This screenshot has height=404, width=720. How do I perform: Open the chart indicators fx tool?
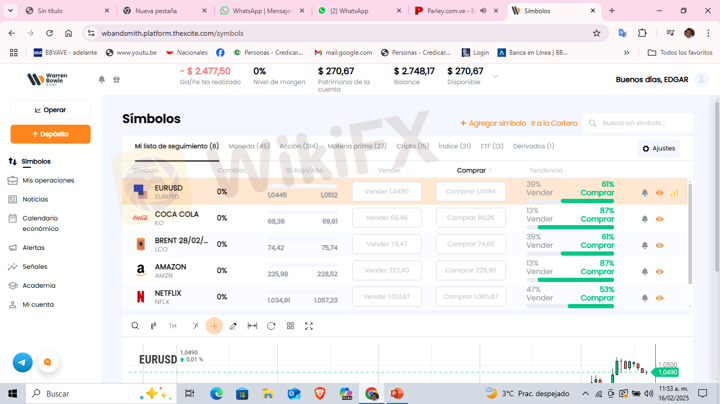[195, 326]
